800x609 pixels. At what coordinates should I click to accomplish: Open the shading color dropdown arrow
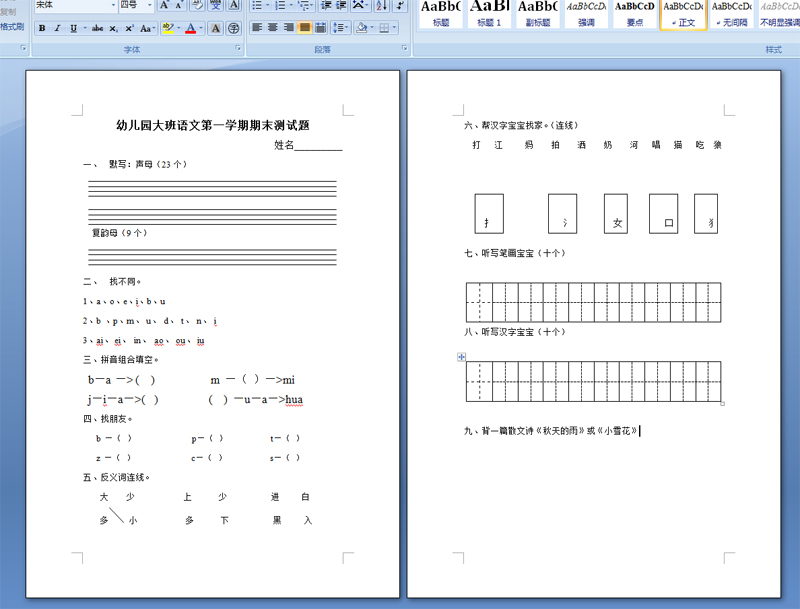click(x=371, y=28)
